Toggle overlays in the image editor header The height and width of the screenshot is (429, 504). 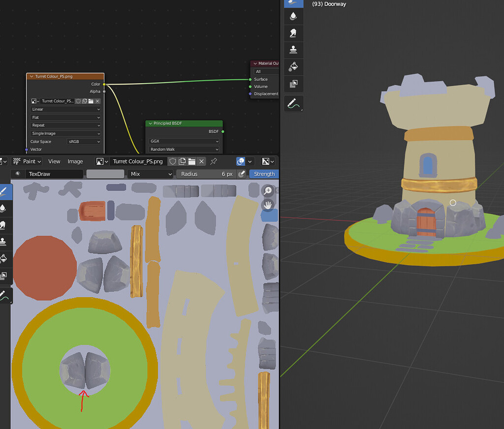click(240, 161)
